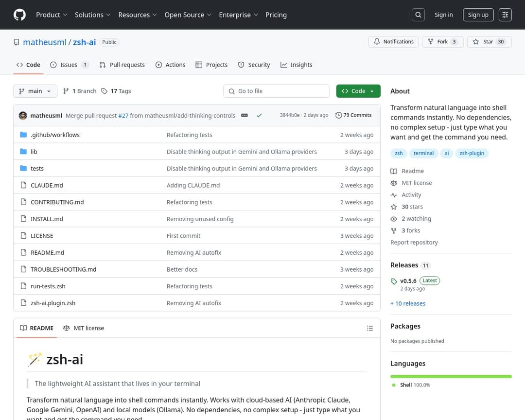Click the repository icon before matheusml
This screenshot has height=420, width=525.
(x=17, y=42)
